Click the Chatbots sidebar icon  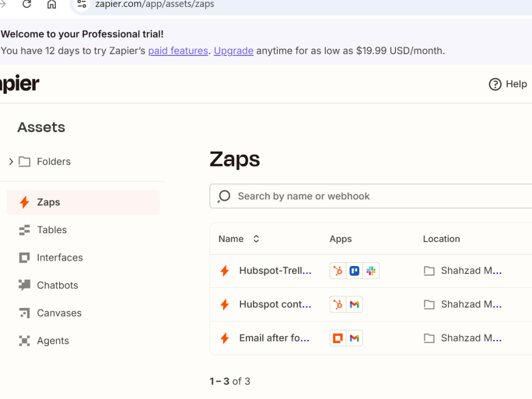(24, 285)
